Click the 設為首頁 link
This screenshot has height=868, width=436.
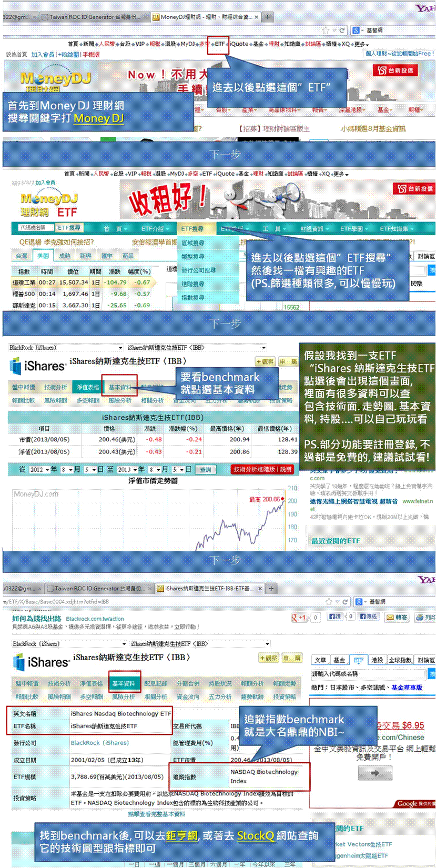click(16, 54)
